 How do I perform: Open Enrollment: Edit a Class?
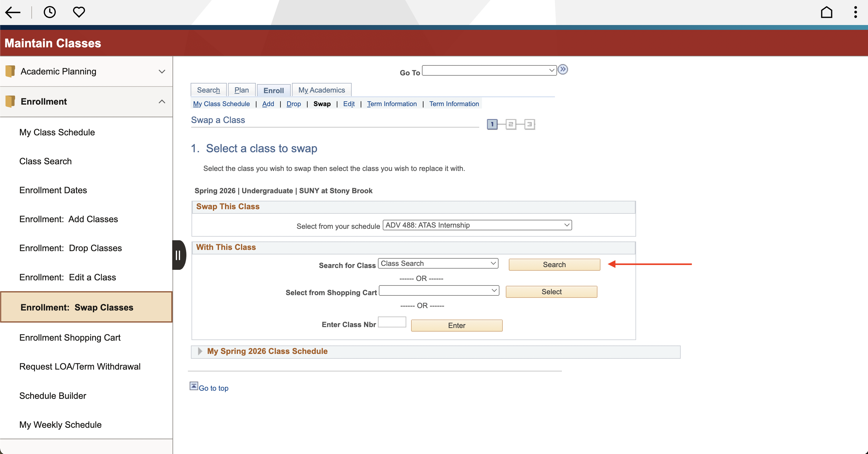tap(67, 277)
